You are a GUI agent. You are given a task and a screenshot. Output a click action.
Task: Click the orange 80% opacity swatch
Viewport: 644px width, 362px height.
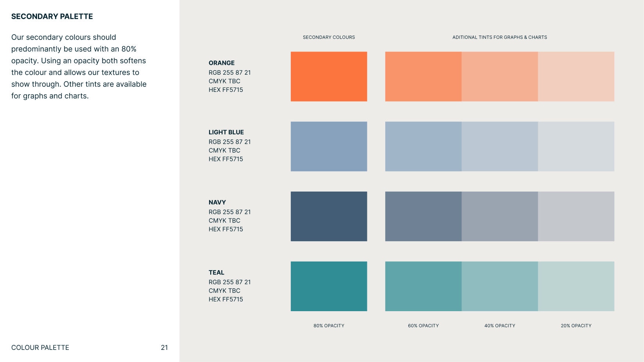click(329, 77)
